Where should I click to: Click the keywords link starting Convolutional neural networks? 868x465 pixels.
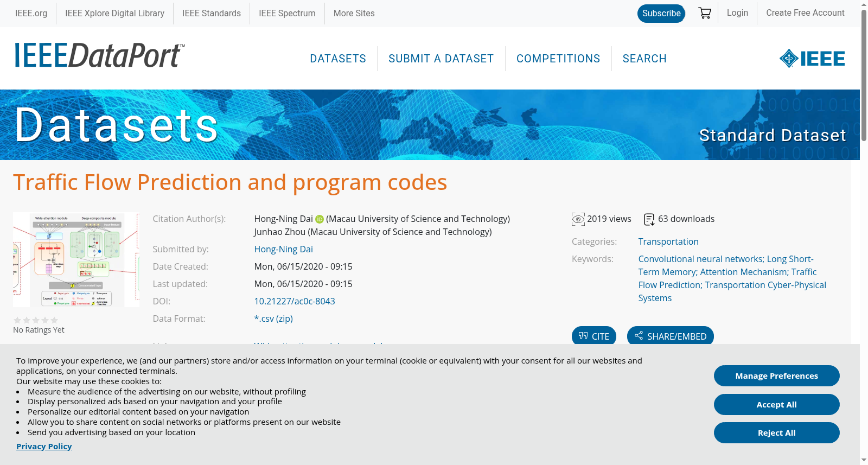tap(732, 278)
